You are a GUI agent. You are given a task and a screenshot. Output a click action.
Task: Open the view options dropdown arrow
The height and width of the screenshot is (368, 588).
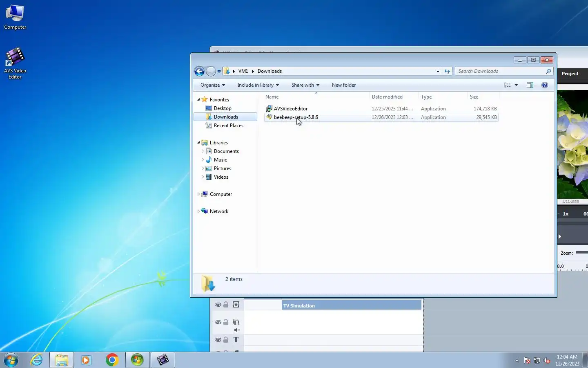coord(516,85)
